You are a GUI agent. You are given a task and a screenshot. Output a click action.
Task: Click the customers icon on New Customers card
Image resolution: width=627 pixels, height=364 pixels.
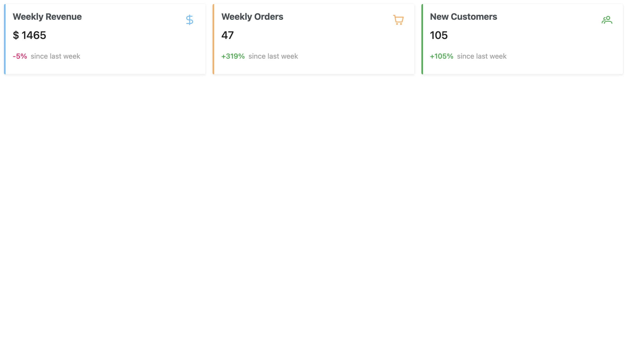[x=607, y=19]
